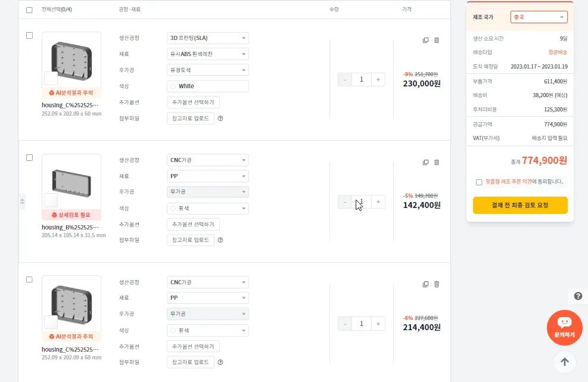
Task: Click reorder handle beside housing_B row
Action: (x=22, y=202)
